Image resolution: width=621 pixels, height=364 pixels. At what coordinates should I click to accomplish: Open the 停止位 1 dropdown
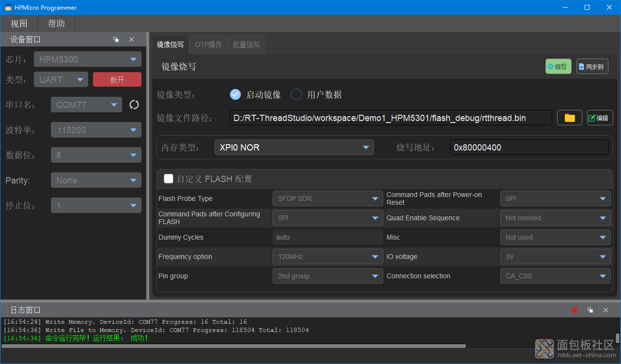96,205
